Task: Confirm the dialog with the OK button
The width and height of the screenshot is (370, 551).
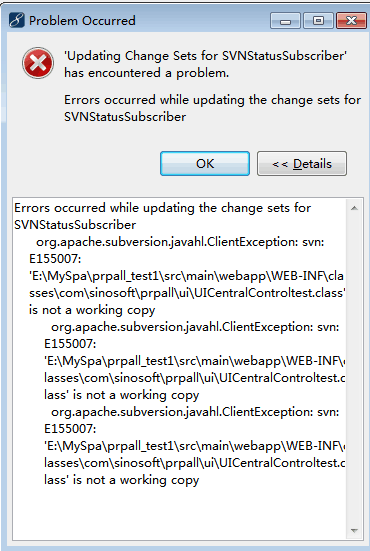Action: point(205,163)
